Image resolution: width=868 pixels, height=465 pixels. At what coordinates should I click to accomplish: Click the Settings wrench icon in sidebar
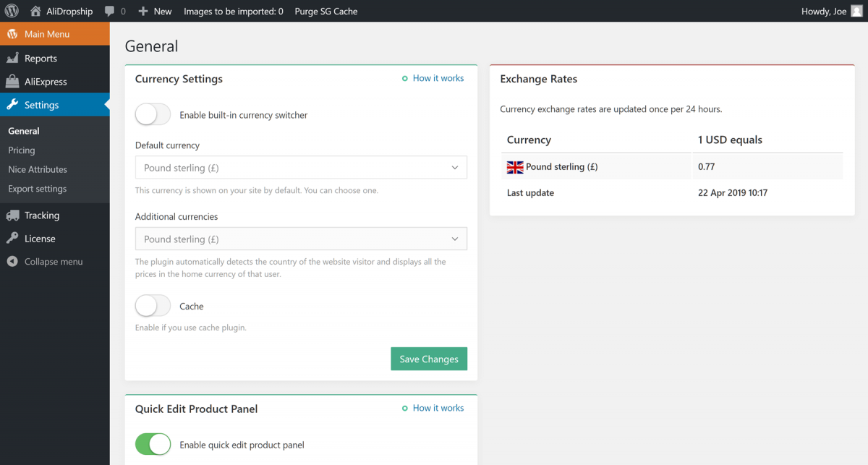[14, 104]
